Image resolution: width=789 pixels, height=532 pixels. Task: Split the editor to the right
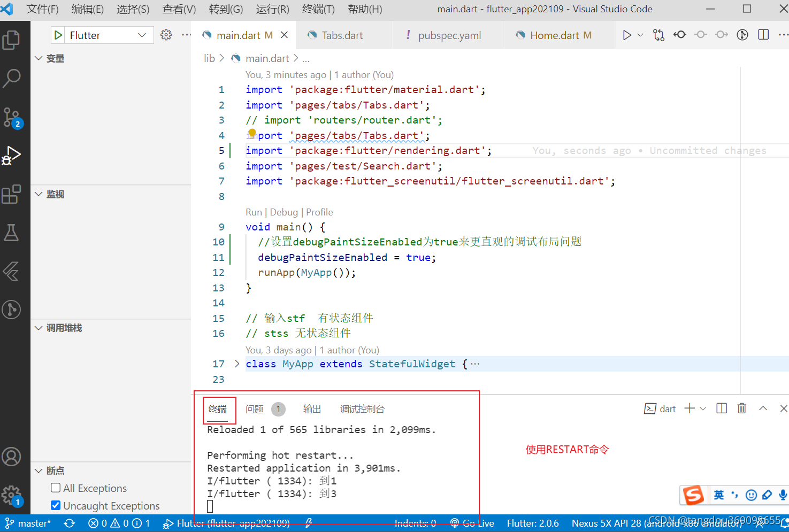pyautogui.click(x=763, y=35)
